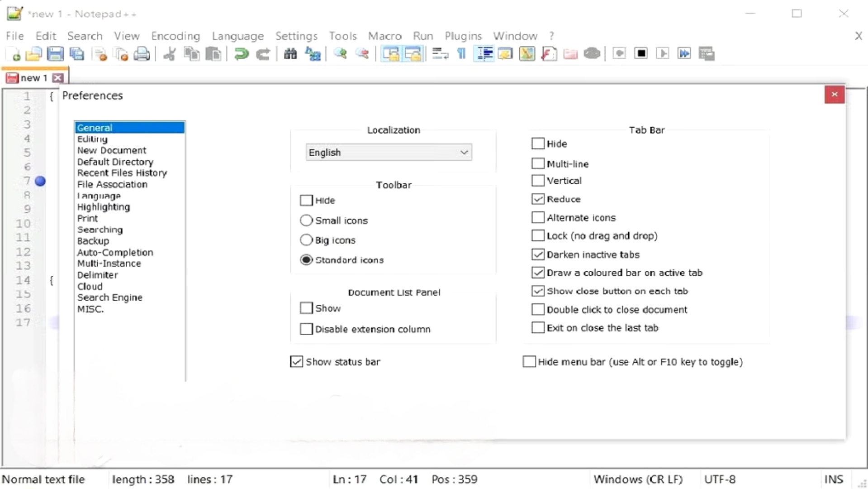
Task: Open the Localization language dropdown
Action: [x=464, y=152]
